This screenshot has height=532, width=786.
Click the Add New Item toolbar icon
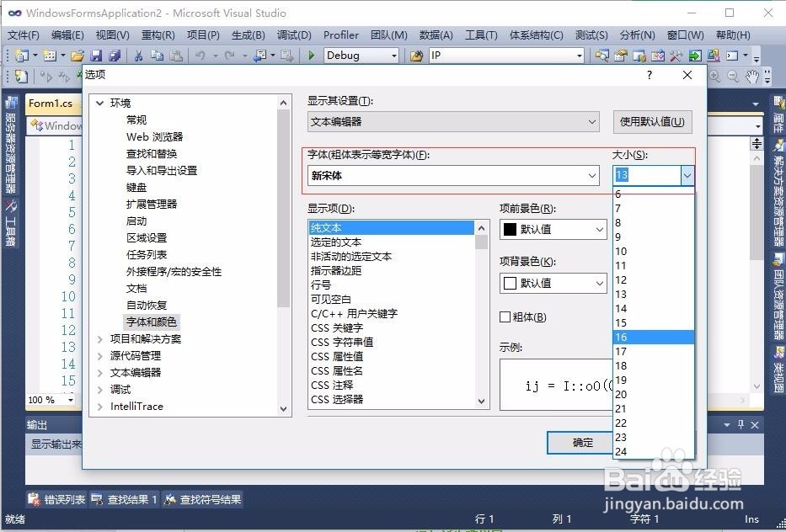tap(49, 56)
